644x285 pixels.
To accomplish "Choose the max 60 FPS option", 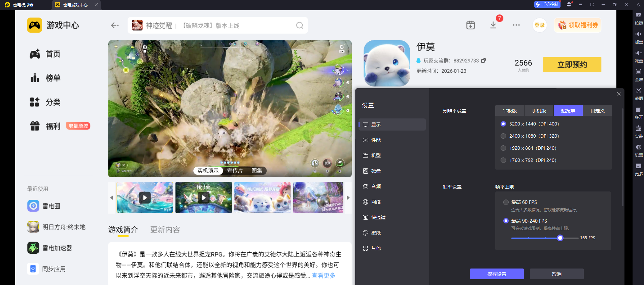I will 506,202.
